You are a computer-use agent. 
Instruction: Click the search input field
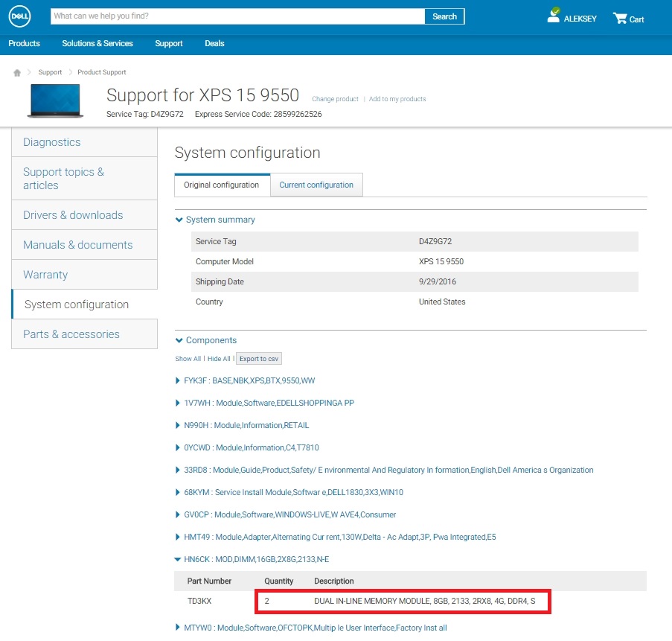click(237, 16)
